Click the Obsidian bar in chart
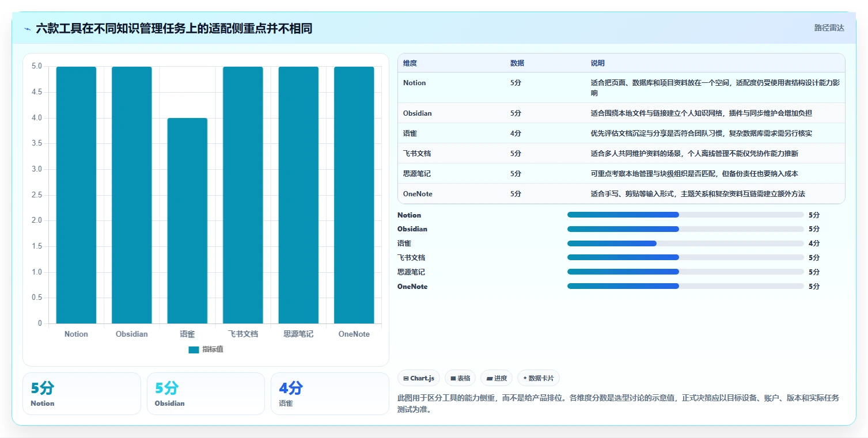 [x=132, y=195]
